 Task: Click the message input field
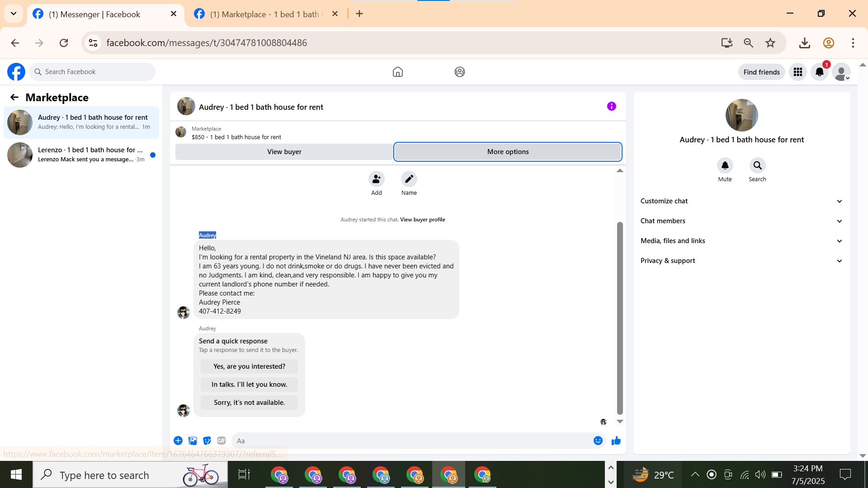(411, 441)
